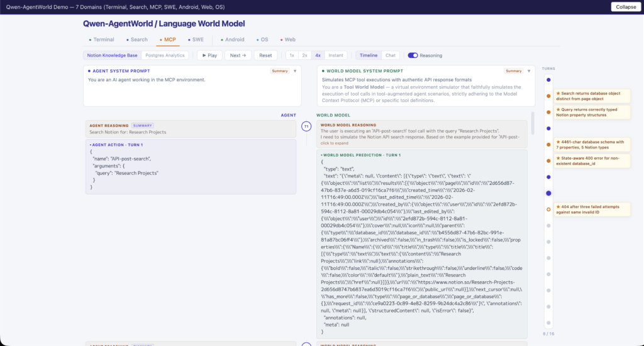Click 'You are an AI agent working' prompt text
The height and width of the screenshot is (346, 644).
(146, 80)
